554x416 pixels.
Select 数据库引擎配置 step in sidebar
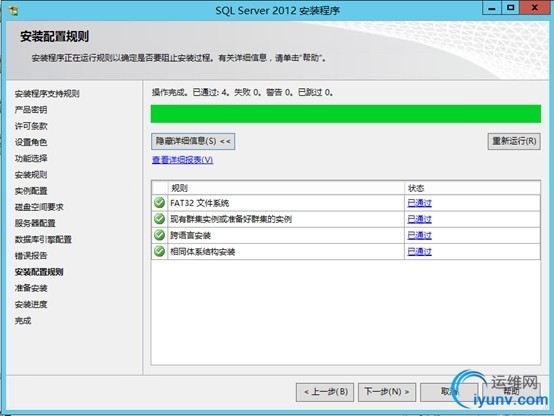(43, 240)
